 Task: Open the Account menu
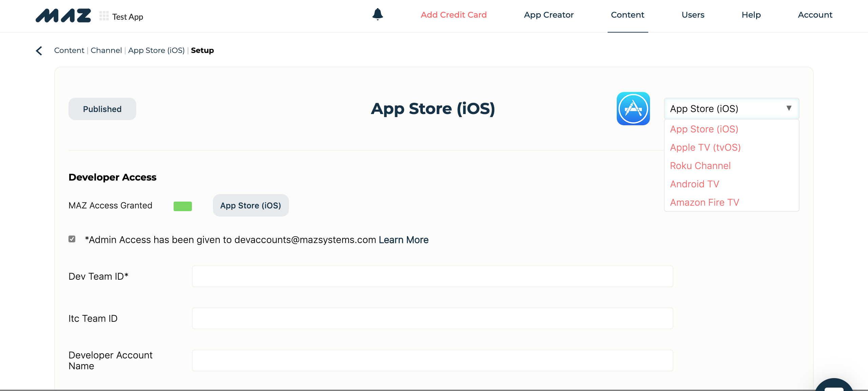tap(815, 15)
